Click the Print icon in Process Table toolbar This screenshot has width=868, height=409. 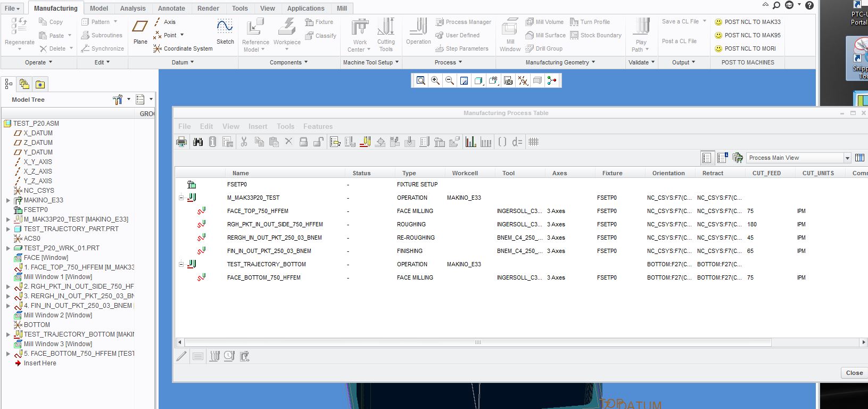[181, 142]
